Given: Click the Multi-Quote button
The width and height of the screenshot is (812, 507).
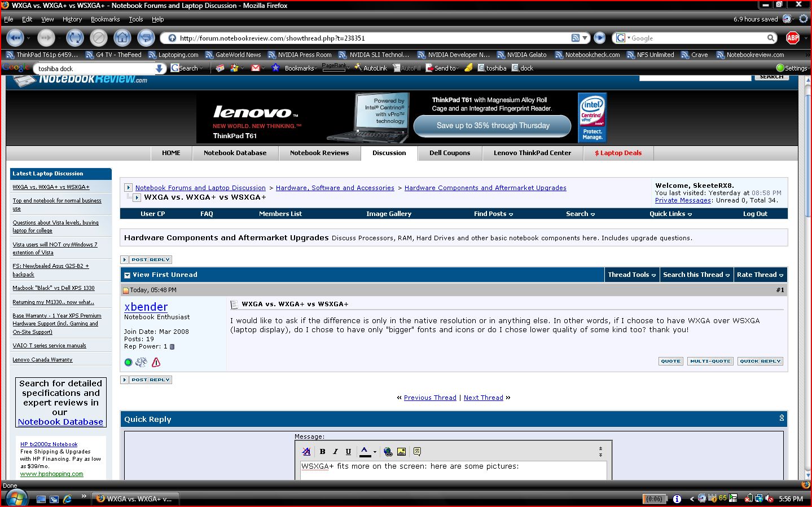Looking at the screenshot, I should pos(710,361).
